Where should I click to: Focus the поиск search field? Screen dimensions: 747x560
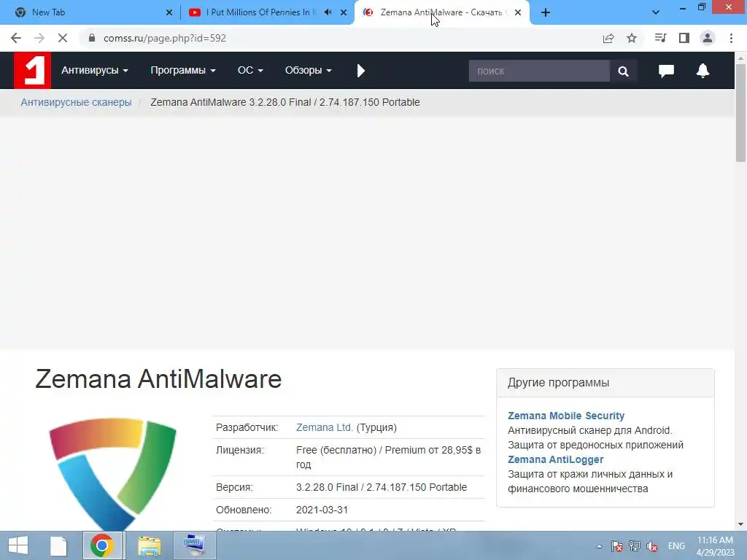539,71
